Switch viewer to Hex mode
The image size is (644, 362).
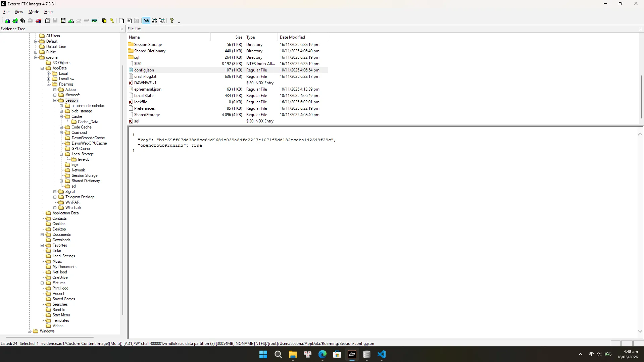pyautogui.click(x=162, y=21)
